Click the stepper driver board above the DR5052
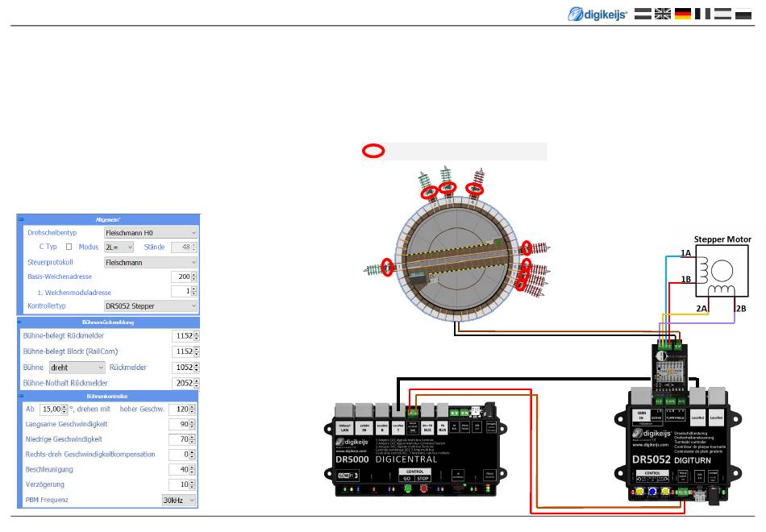This screenshot has height=532, width=766. pyautogui.click(x=670, y=369)
